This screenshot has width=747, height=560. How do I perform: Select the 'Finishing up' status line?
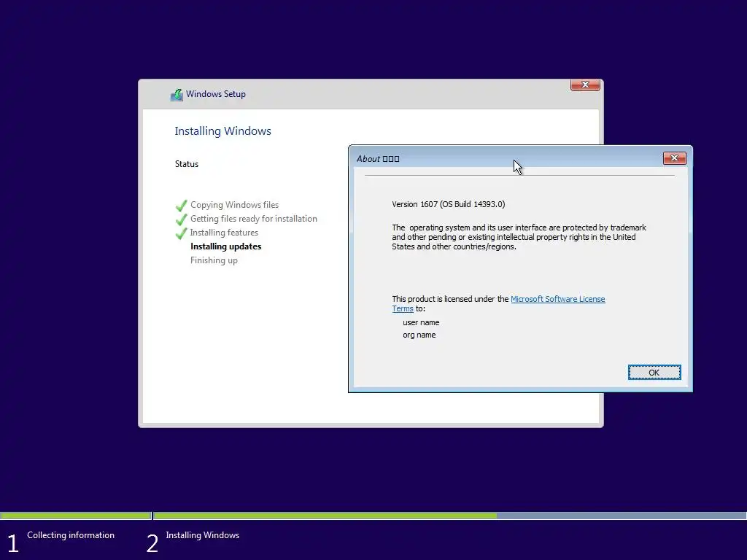click(x=214, y=260)
